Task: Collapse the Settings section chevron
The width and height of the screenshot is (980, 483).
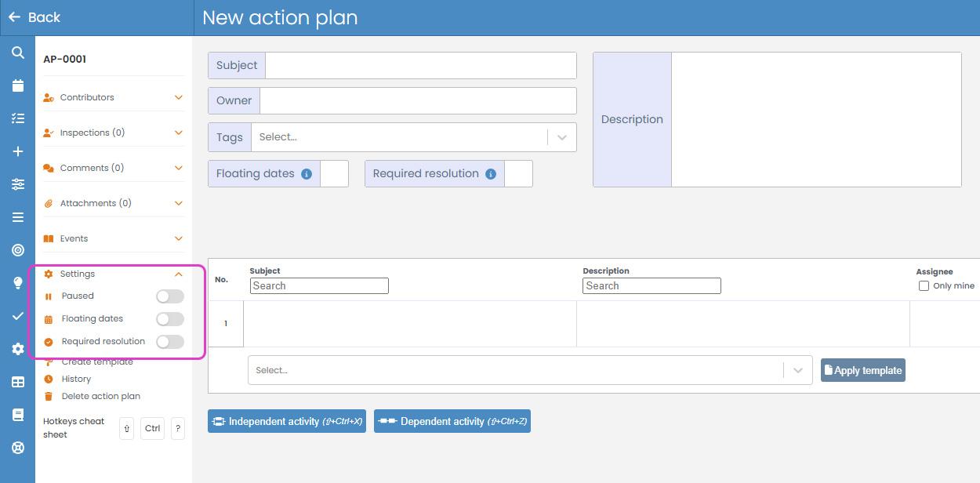Action: click(179, 274)
